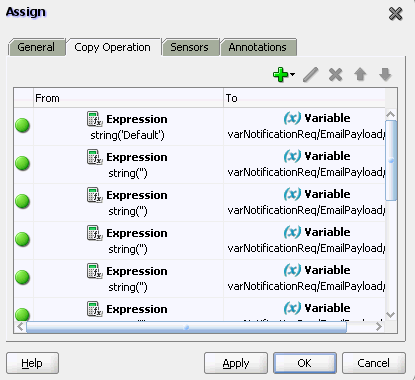
Task: Click the Help button
Action: click(x=32, y=363)
